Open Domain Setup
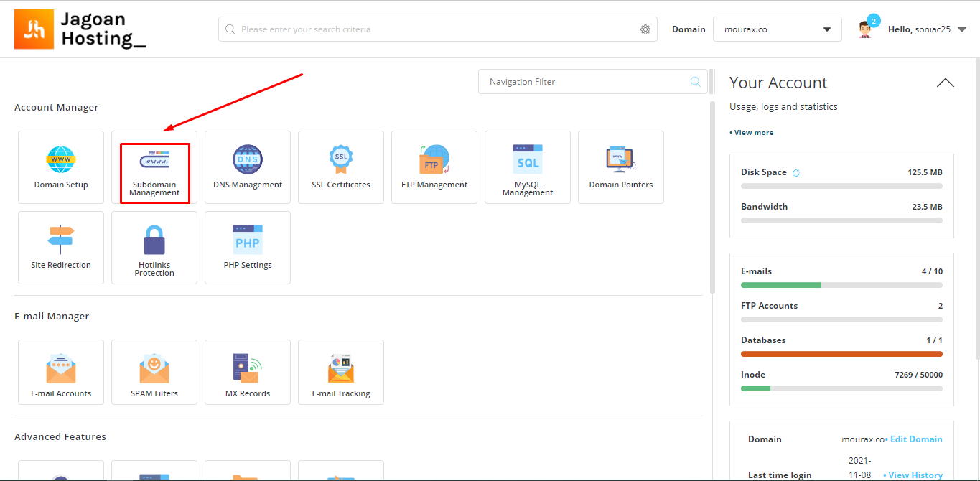The width and height of the screenshot is (980, 481). point(61,167)
